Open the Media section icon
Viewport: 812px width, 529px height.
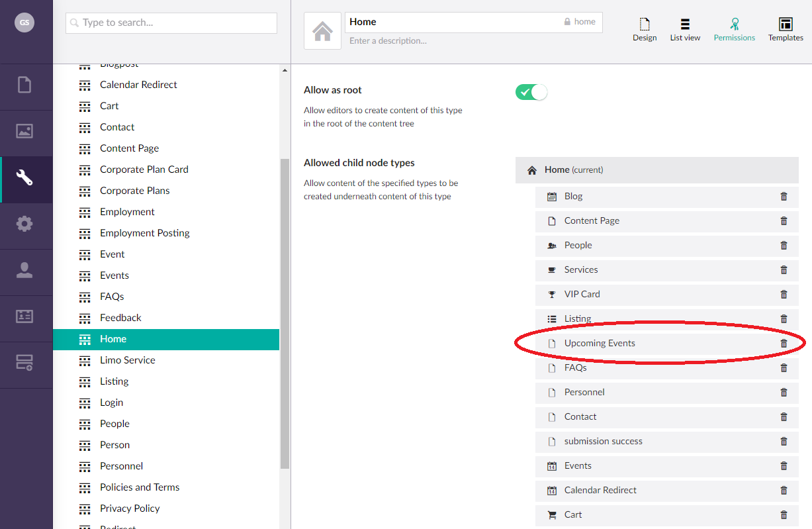pos(24,131)
